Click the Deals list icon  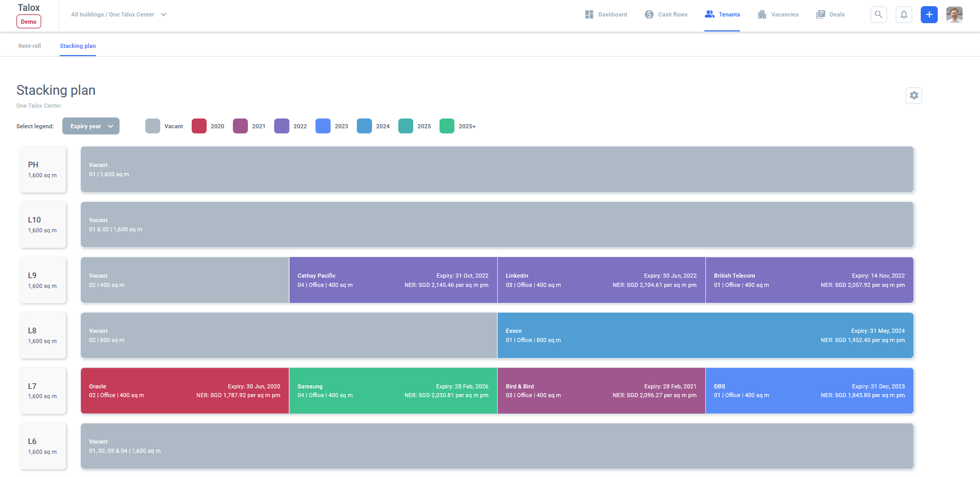coord(821,14)
